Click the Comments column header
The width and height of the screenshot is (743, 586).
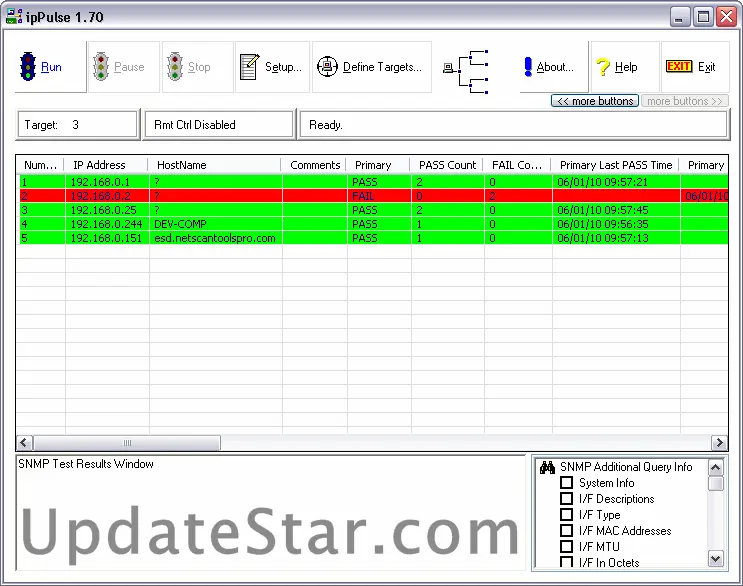point(314,165)
